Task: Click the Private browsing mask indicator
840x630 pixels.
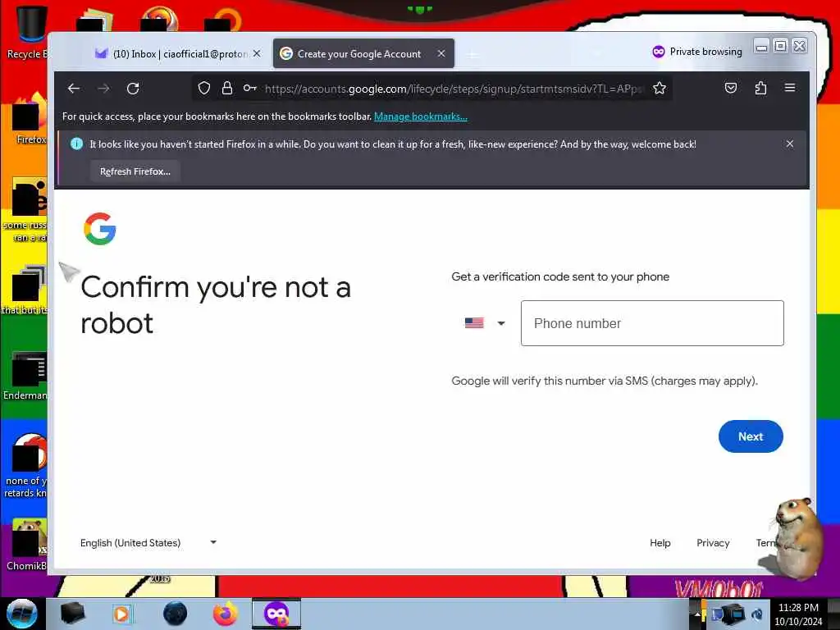Action: pyautogui.click(x=697, y=52)
